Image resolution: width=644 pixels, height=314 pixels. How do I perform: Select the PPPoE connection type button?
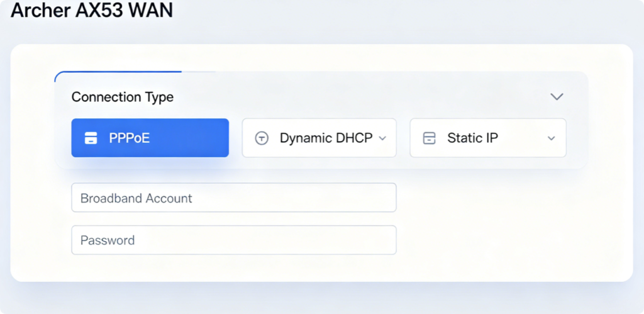coord(150,138)
